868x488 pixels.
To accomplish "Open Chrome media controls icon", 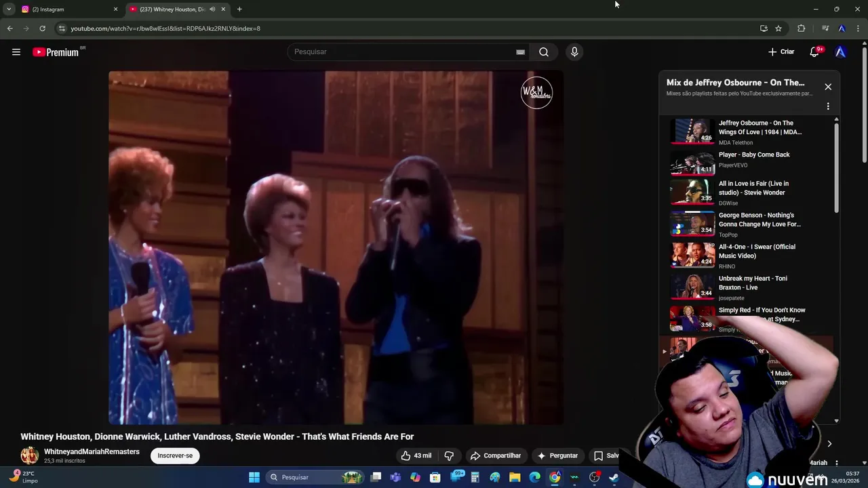I will [825, 28].
